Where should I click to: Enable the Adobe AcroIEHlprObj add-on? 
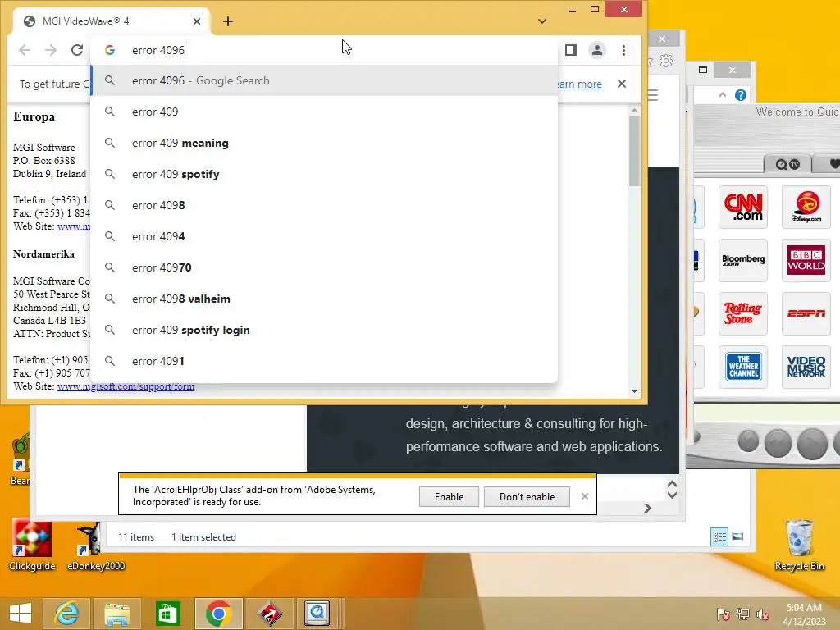click(449, 496)
